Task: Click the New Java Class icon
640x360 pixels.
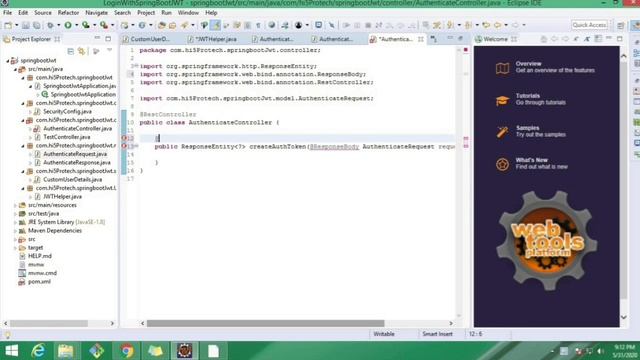Action: (142, 25)
